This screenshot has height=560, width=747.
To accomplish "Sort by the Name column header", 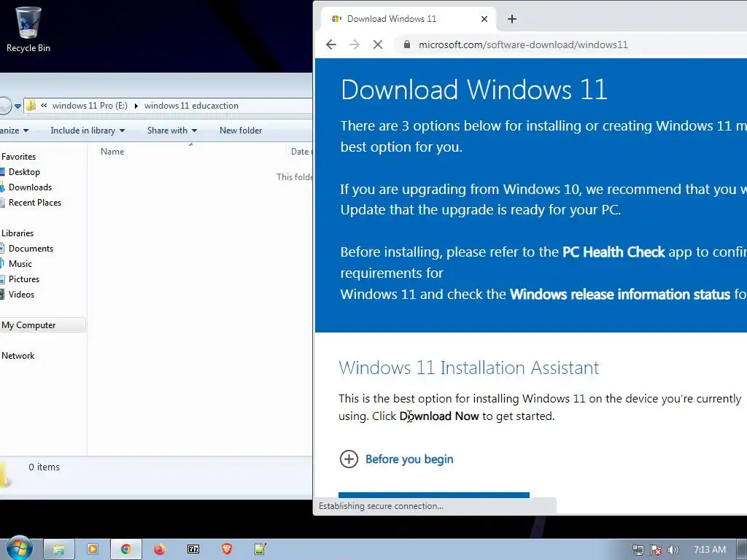I will point(112,152).
